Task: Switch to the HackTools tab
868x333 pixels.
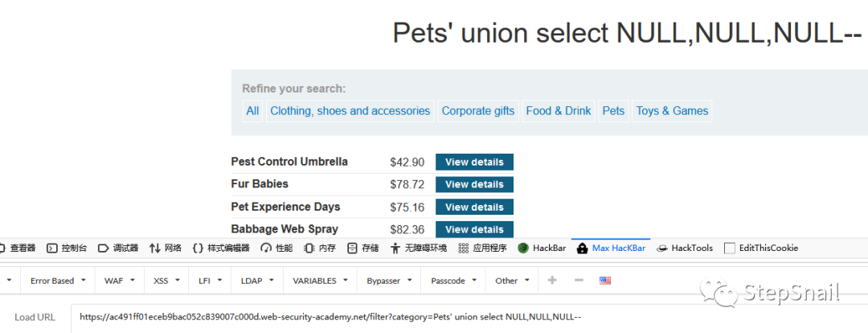Action: click(x=685, y=248)
